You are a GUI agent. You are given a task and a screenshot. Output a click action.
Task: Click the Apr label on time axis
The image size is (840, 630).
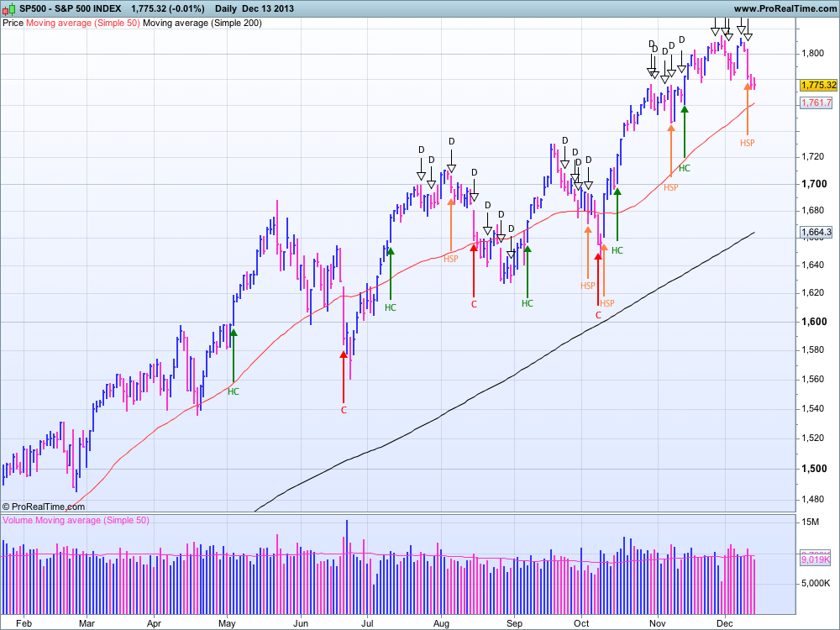154,623
